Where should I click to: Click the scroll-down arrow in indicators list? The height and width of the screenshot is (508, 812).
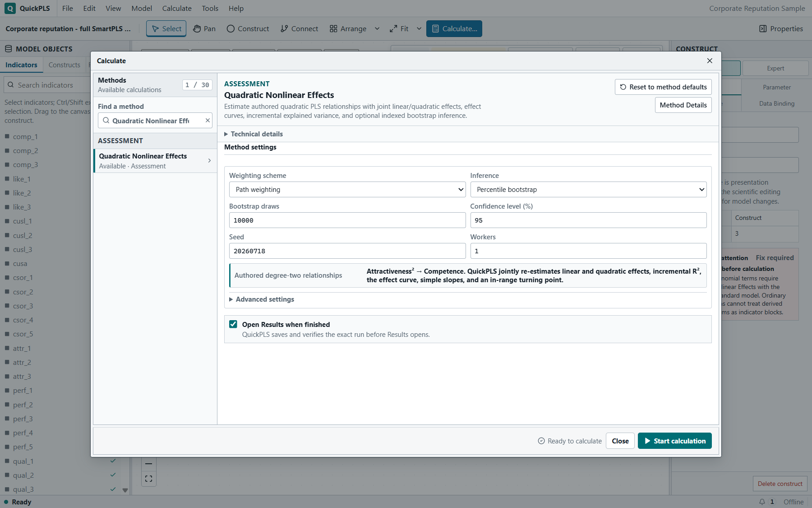[x=125, y=490]
